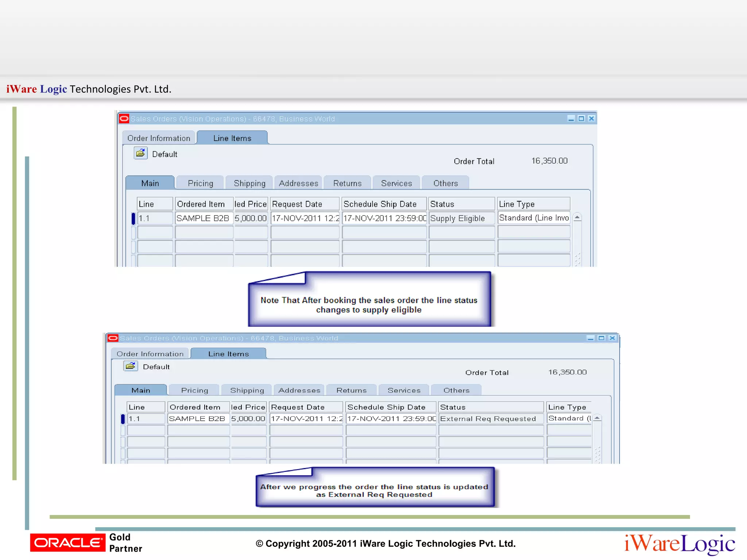747x560 pixels.
Task: Click Status column header in lower window
Action: [x=491, y=407]
